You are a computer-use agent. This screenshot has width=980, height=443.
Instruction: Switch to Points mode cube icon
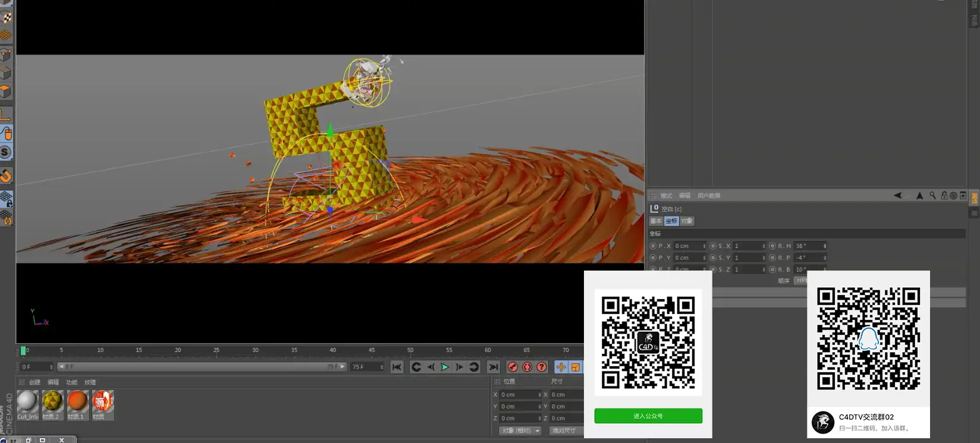click(x=6, y=55)
